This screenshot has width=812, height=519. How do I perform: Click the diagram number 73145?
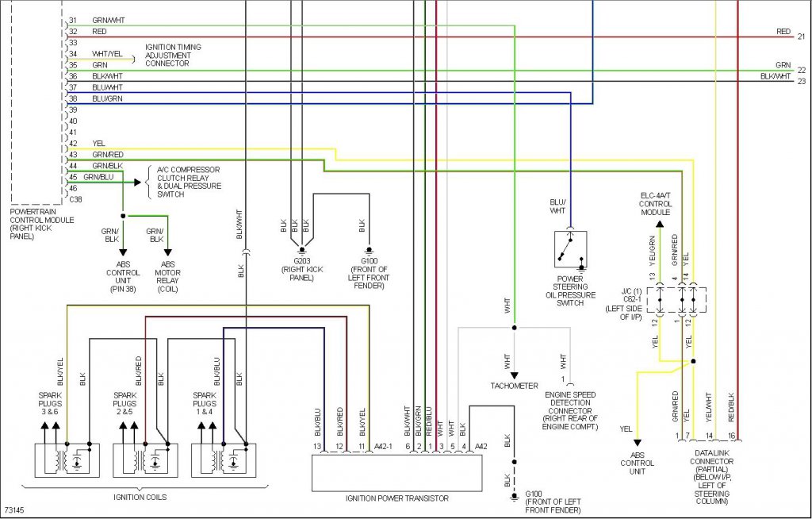(x=14, y=511)
